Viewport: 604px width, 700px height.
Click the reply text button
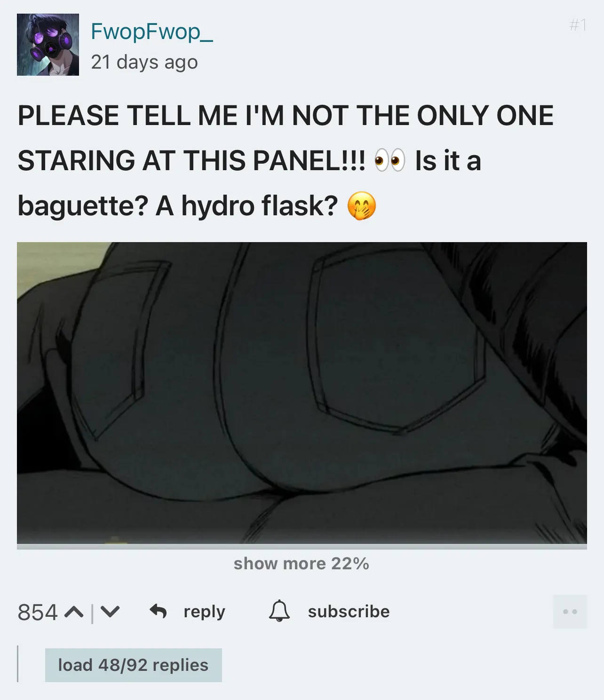click(205, 611)
